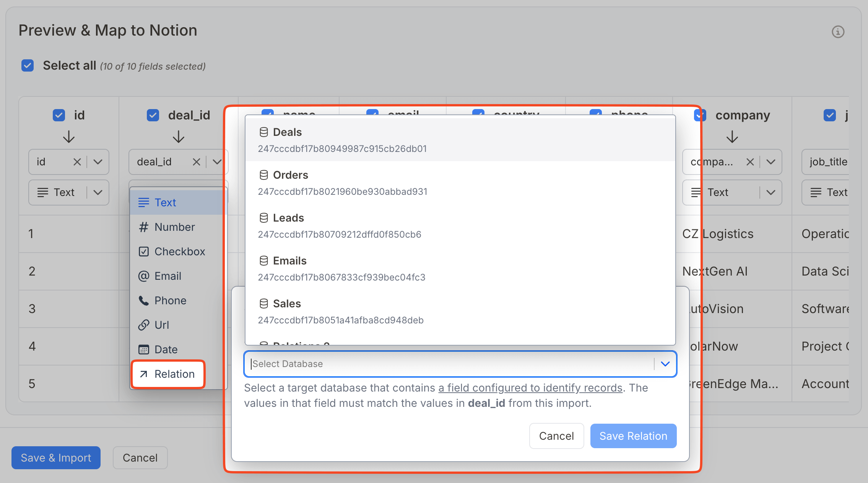Click the Phone type handset icon
Screen dimensions: 868x483
144,300
